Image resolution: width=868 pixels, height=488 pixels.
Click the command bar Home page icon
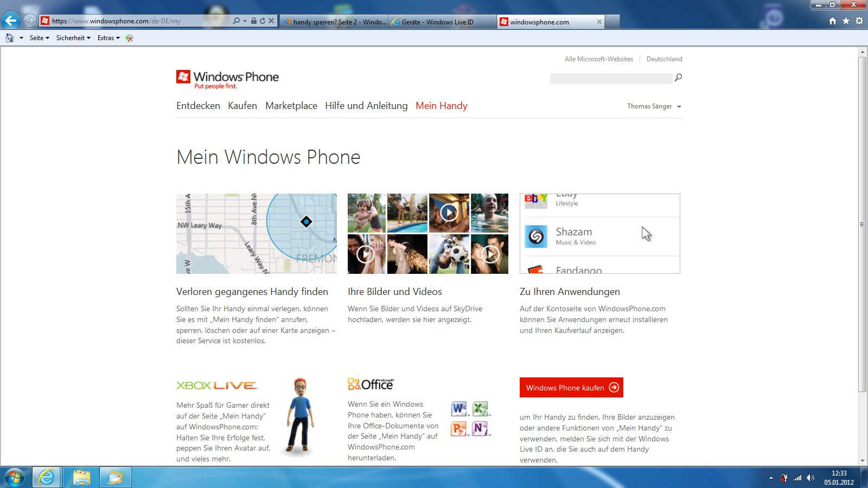coord(10,38)
